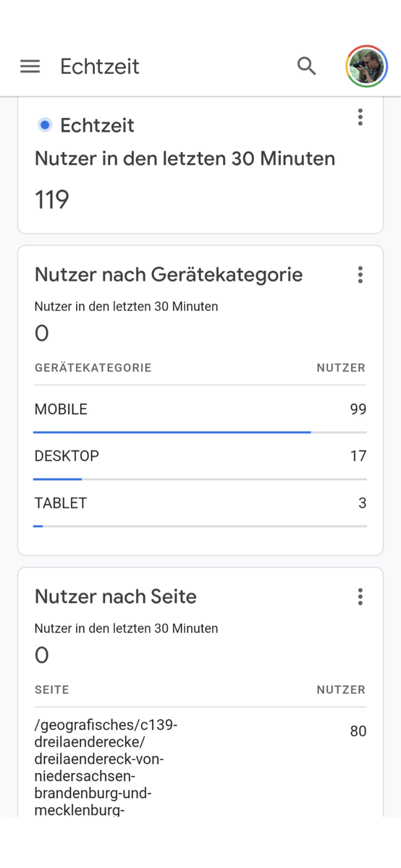This screenshot has height=868, width=401.
Task: Open Nutzer nach Gerätekategorie three-dot menu
Action: (x=360, y=275)
